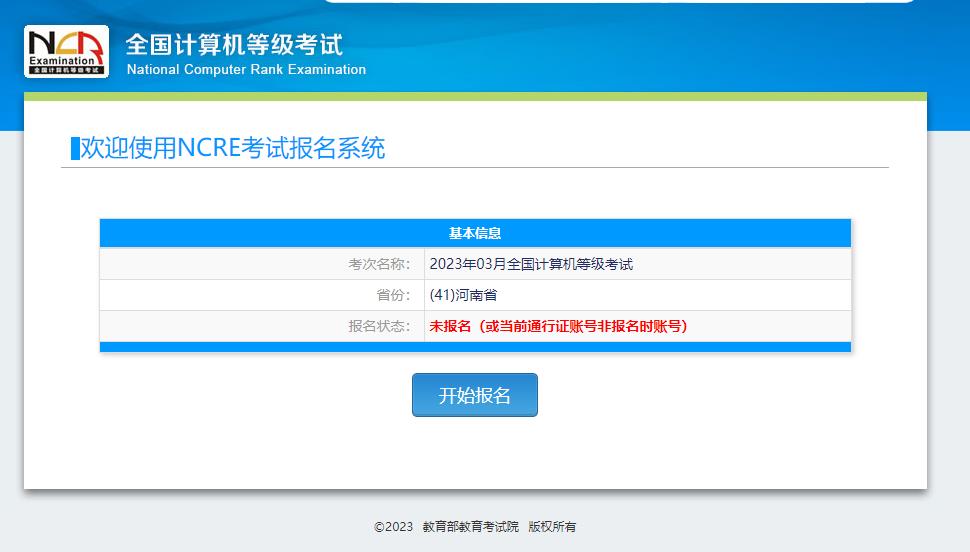Click the ©2023 footer text
Viewport: 970px width, 552px height.
pos(393,527)
